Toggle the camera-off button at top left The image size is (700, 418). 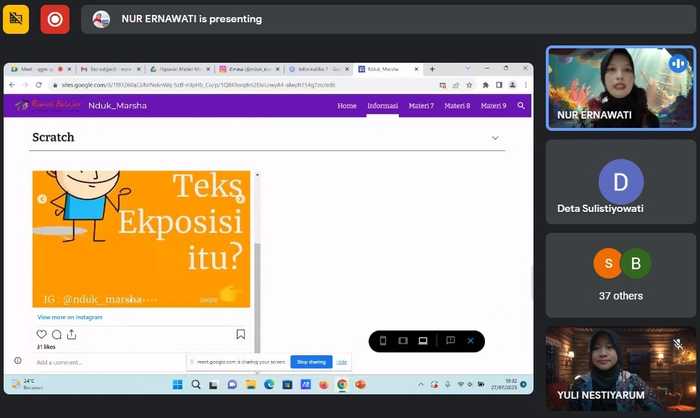coord(16,18)
